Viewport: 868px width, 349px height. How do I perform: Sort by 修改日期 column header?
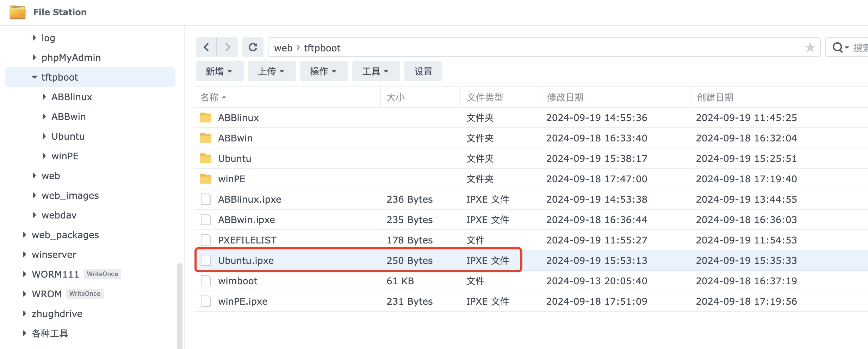click(x=616, y=97)
